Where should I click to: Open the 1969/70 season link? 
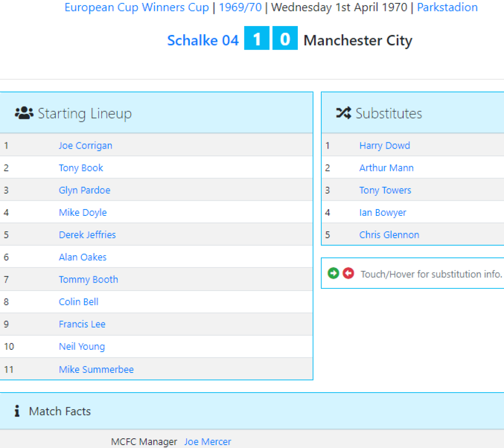240,8
